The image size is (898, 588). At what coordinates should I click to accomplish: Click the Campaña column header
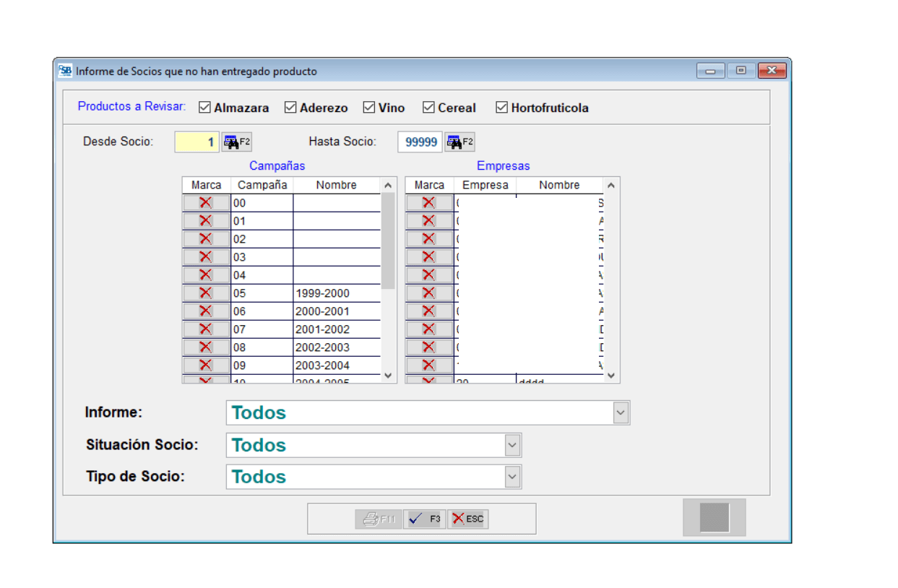(x=262, y=185)
